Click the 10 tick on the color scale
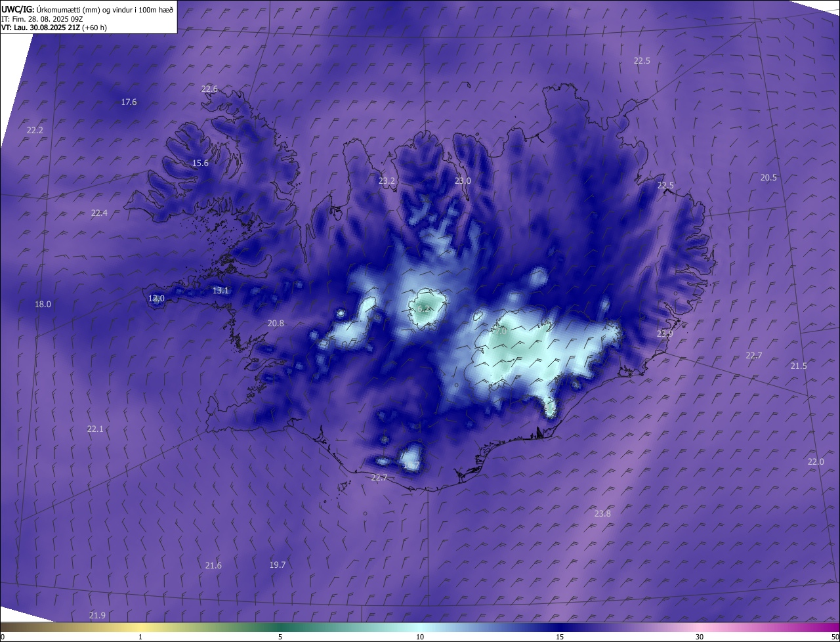The width and height of the screenshot is (840, 642). 420,637
